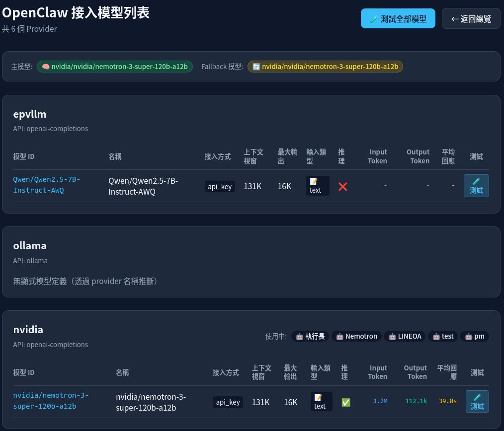Click the red X reasoning icon for Qwen
The image size is (504, 431).
[x=342, y=187]
